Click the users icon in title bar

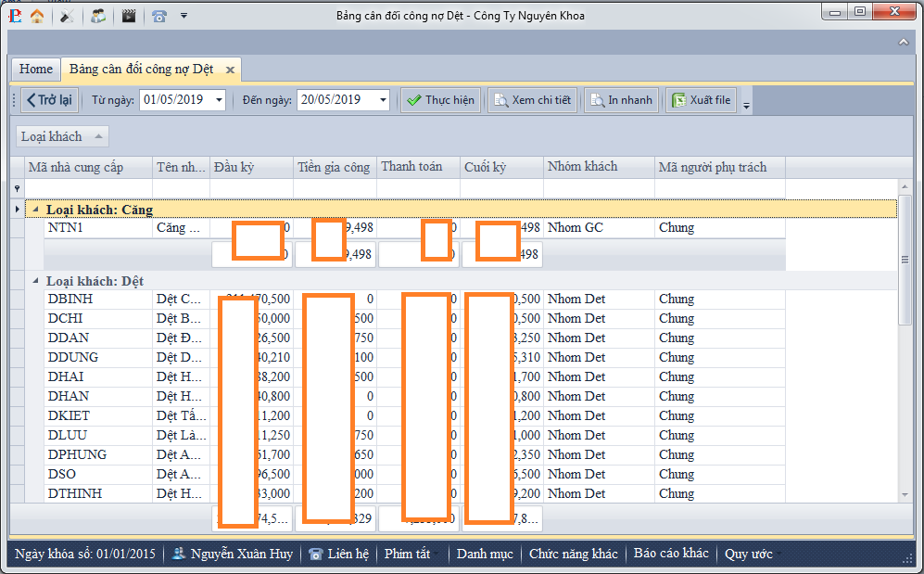pos(98,16)
